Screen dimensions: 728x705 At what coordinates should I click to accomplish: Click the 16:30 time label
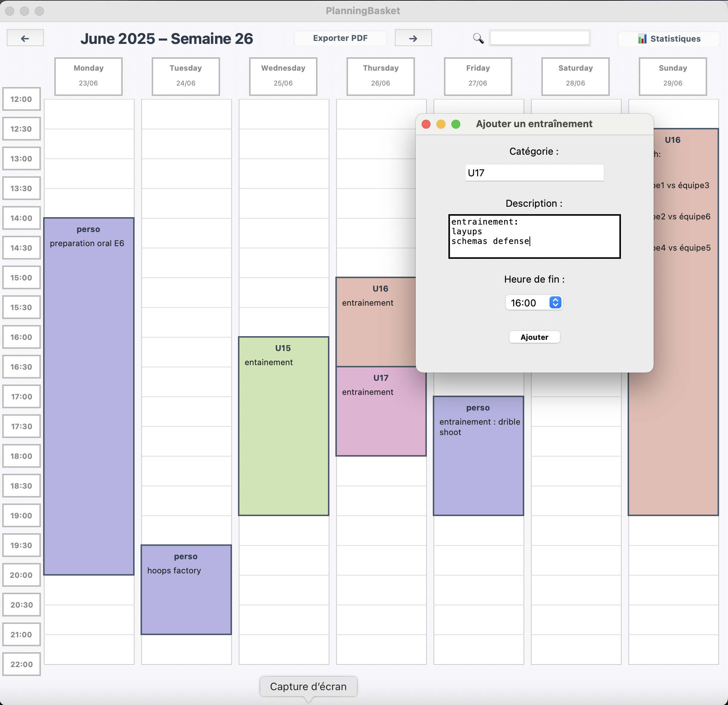pyautogui.click(x=22, y=367)
